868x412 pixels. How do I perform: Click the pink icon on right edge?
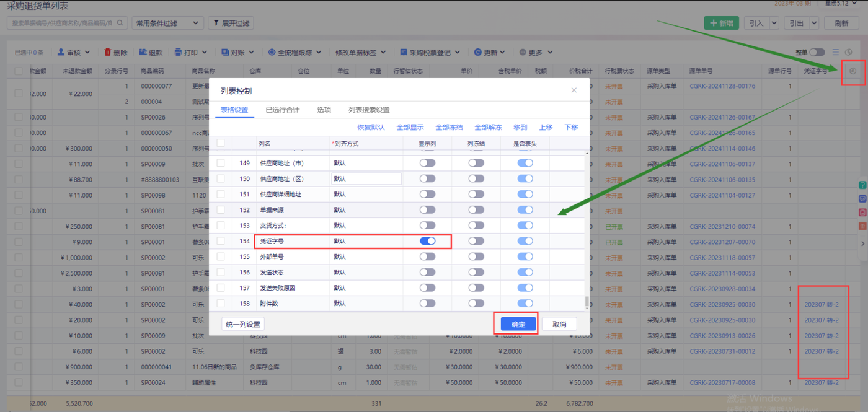[x=862, y=213]
